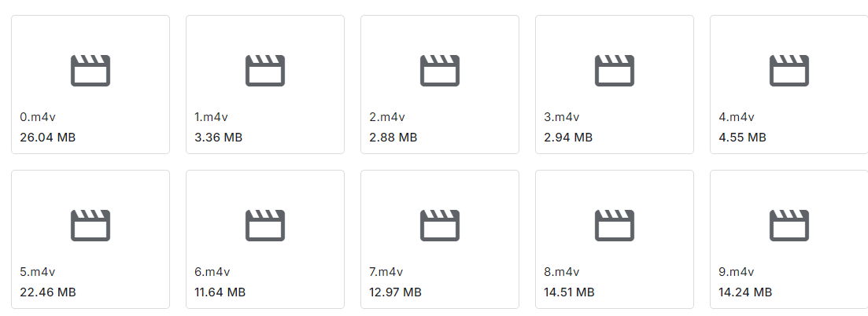The height and width of the screenshot is (316, 868).
Task: Click the clapperboard icon for 0.m4v
Action: tap(90, 70)
